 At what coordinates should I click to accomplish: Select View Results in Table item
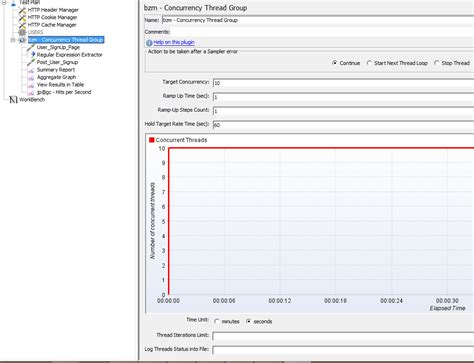(x=60, y=85)
